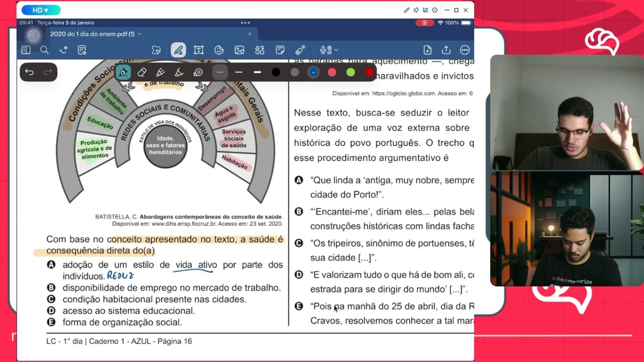Close the '2020 do 1 dia do enem.pdf' tab
The width and height of the screenshot is (644, 362).
point(250,34)
